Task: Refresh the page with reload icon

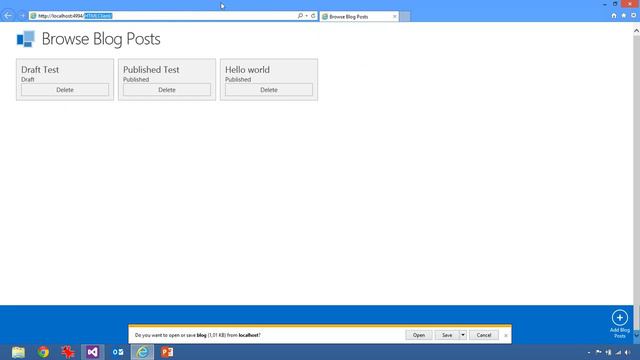Action: (313, 16)
